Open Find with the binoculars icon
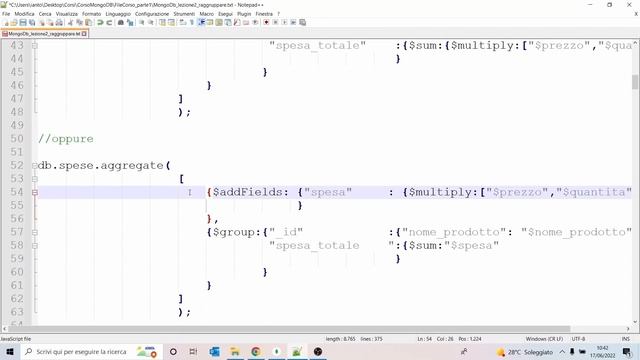Image resolution: width=640 pixels, height=360 pixels. tap(121, 23)
